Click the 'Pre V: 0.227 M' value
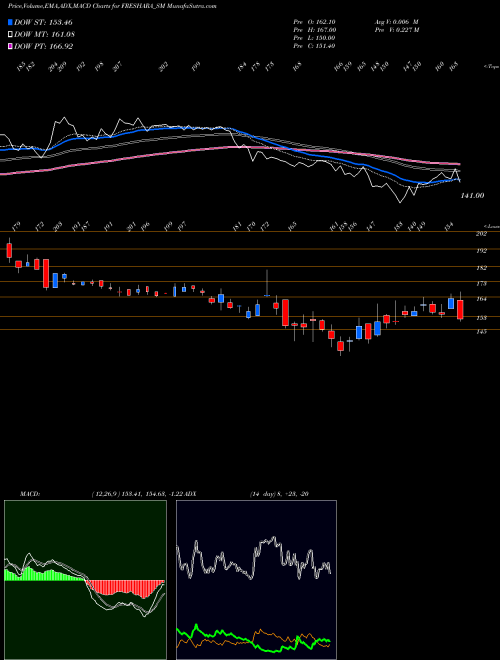The width and height of the screenshot is (500, 660). coord(396,30)
